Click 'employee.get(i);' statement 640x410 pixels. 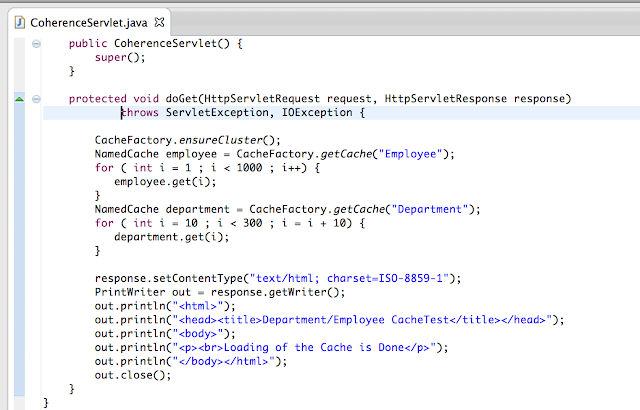165,182
